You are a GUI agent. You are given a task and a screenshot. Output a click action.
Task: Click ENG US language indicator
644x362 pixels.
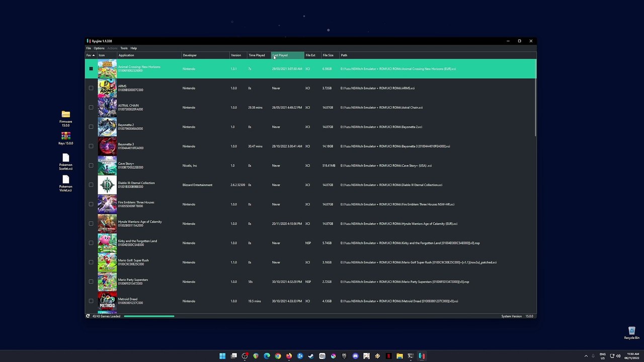[602, 356]
